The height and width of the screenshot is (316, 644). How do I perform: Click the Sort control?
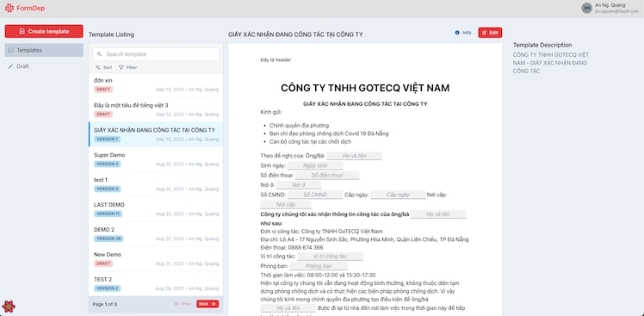[x=103, y=67]
